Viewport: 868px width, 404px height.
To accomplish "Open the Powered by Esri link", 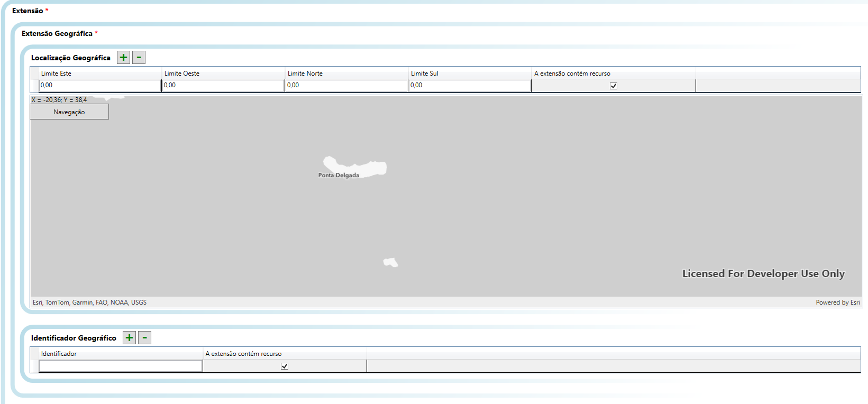I will (837, 302).
